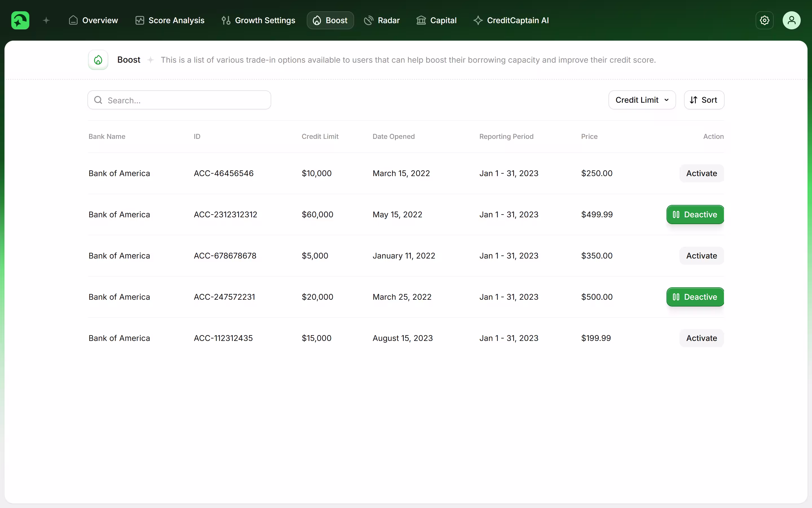Viewport: 812px width, 508px height.
Task: Switch to the Growth Settings tab
Action: tap(258, 20)
